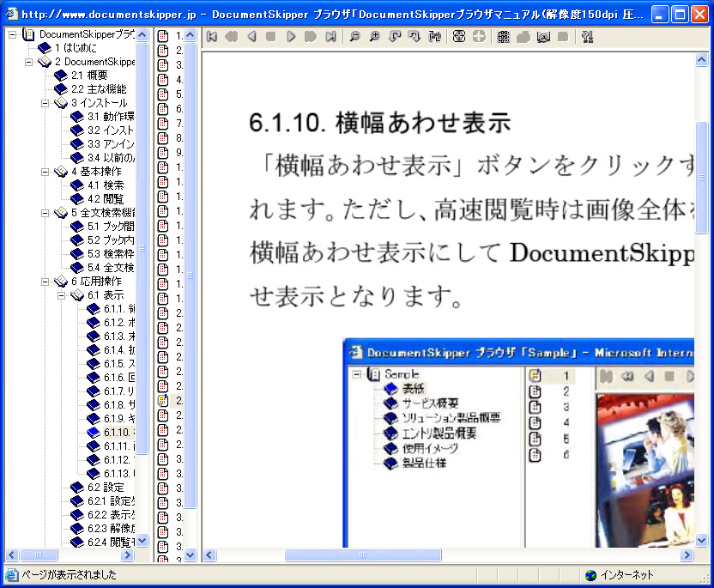Collapse the '6 応用操作' chapter

pyautogui.click(x=45, y=282)
